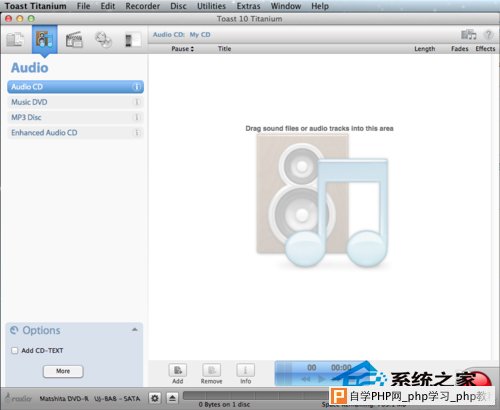The width and height of the screenshot is (500, 410).
Task: Click the Length column header
Action: tap(425, 49)
